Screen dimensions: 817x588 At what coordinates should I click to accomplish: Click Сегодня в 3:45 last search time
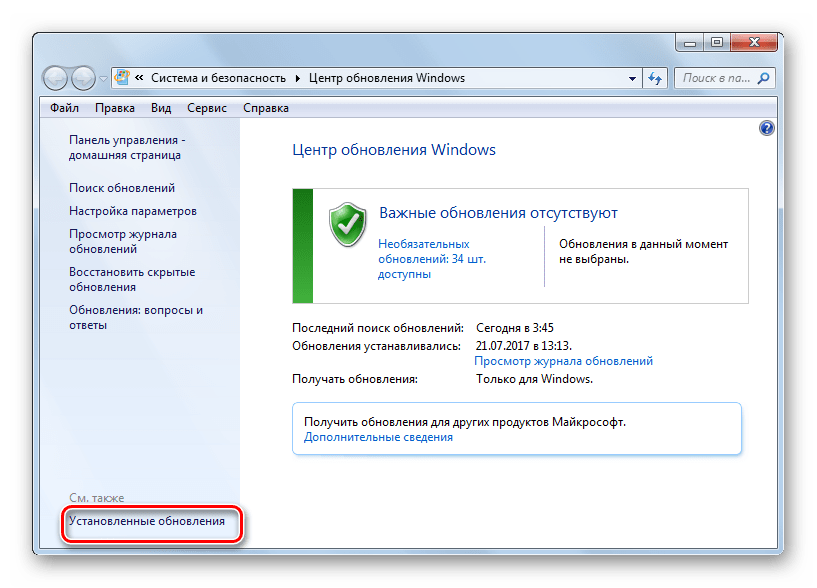[x=515, y=328]
